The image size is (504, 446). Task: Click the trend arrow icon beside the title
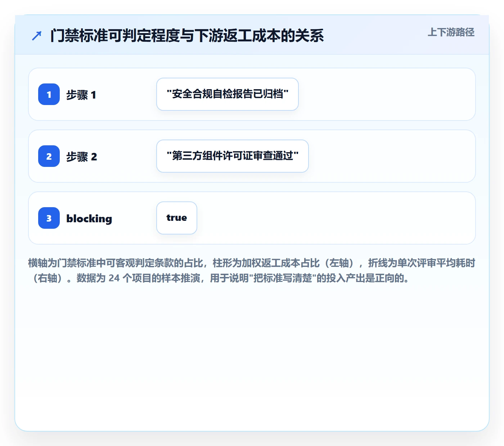click(37, 36)
